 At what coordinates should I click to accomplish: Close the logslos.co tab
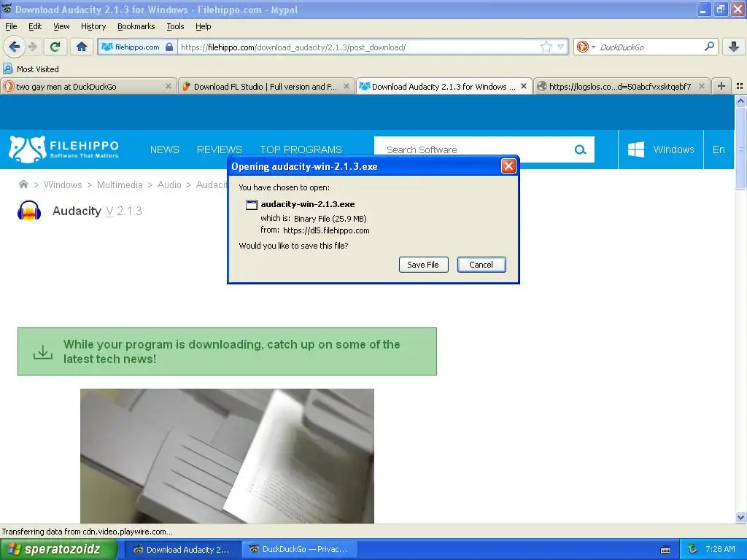pyautogui.click(x=701, y=86)
